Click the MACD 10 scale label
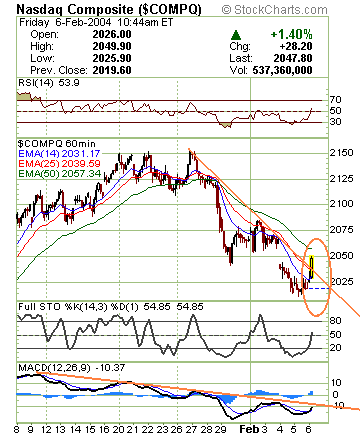The height and width of the screenshot is (439, 360). click(336, 383)
